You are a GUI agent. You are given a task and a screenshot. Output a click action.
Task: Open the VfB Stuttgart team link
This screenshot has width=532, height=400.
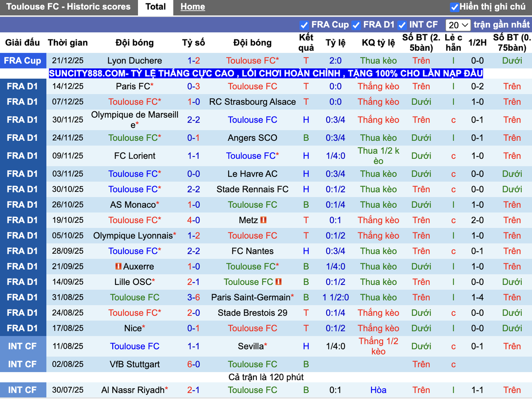(x=135, y=364)
